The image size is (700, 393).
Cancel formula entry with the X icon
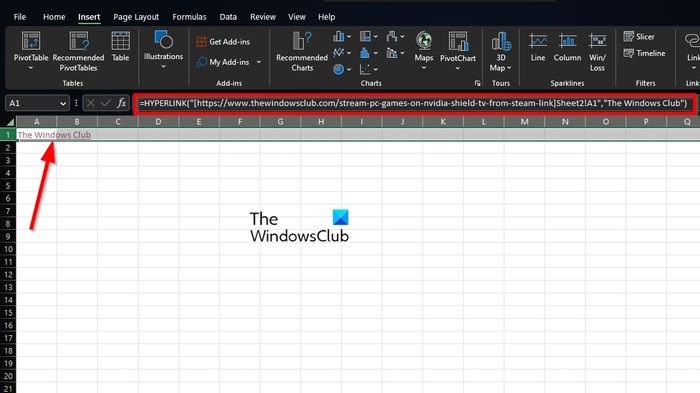(91, 103)
